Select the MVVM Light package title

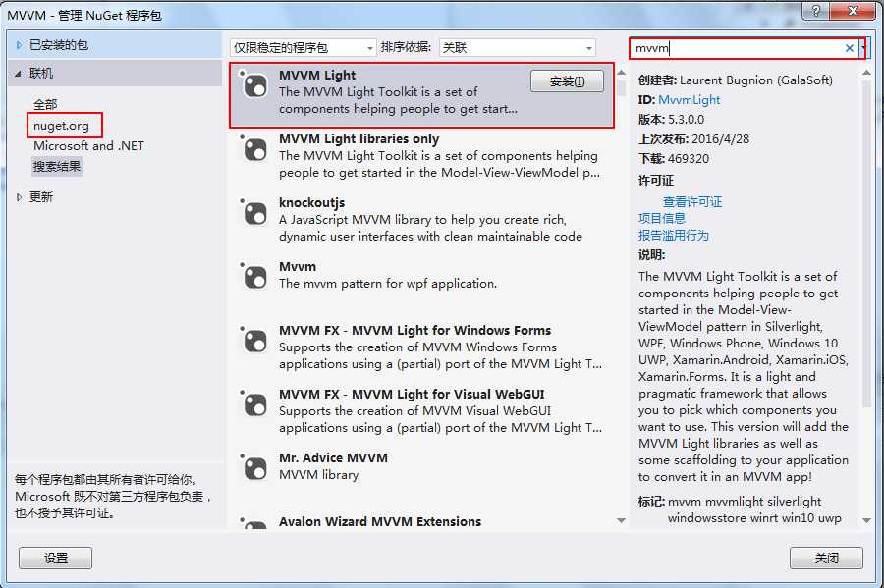[317, 76]
